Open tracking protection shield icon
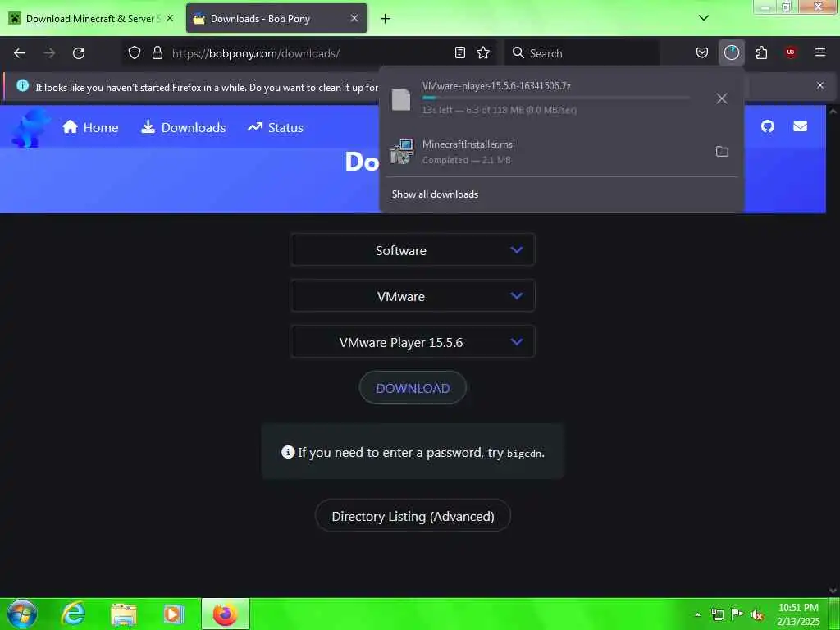 [x=135, y=52]
